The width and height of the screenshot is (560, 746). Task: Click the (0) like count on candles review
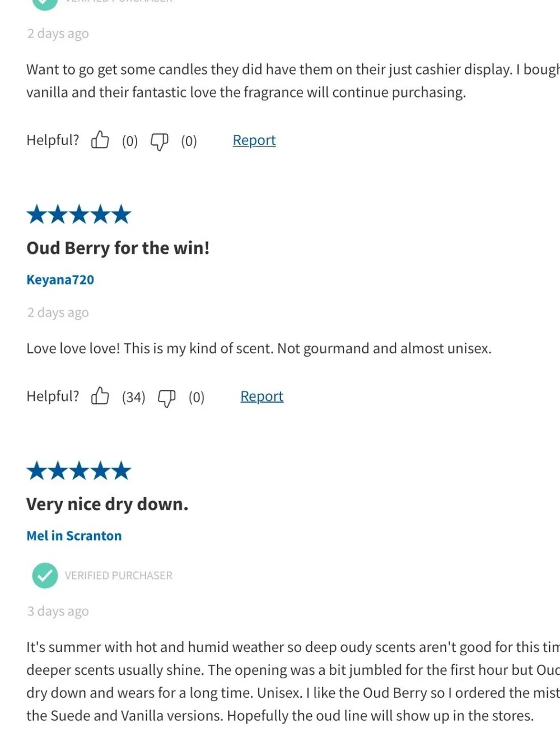click(x=130, y=141)
